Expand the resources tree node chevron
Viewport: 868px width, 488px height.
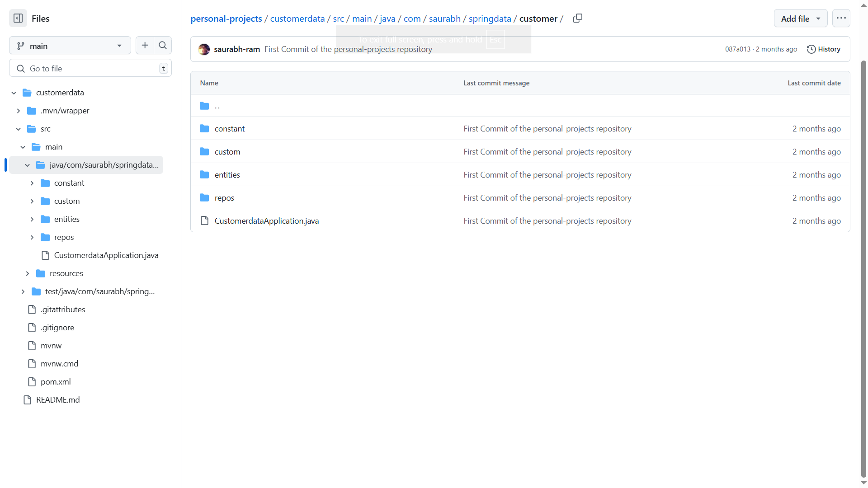pos(28,273)
